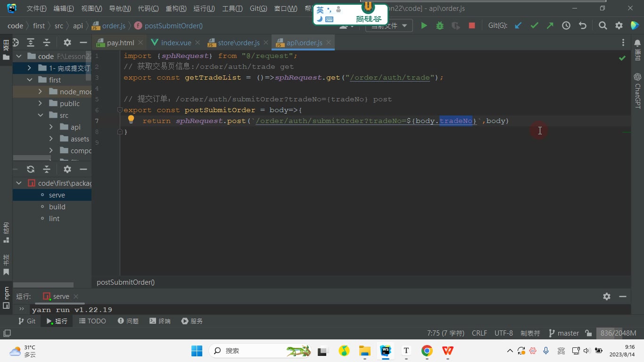Open Google Chrome from the taskbar
The height and width of the screenshot is (362, 644).
click(427, 351)
